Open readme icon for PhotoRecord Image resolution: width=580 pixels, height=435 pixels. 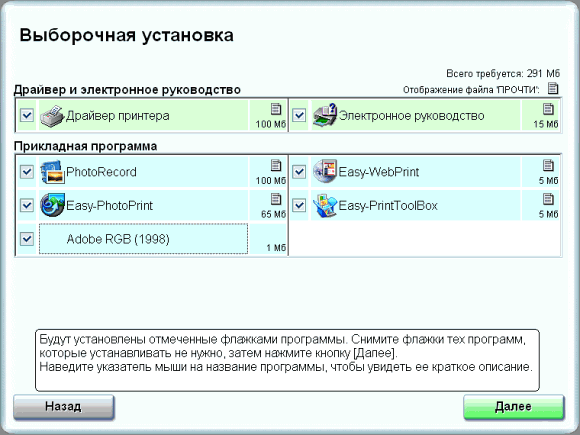tap(276, 165)
